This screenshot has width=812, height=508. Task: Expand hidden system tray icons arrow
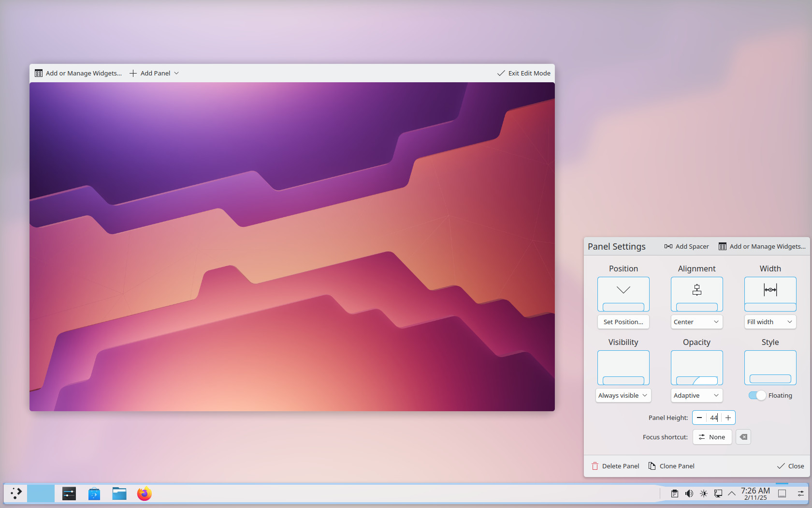click(732, 493)
